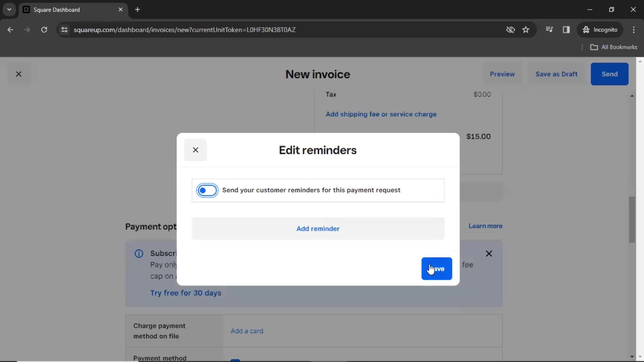Dismiss the subscription info banner
Viewport: 644px width, 362px height.
coord(489,253)
